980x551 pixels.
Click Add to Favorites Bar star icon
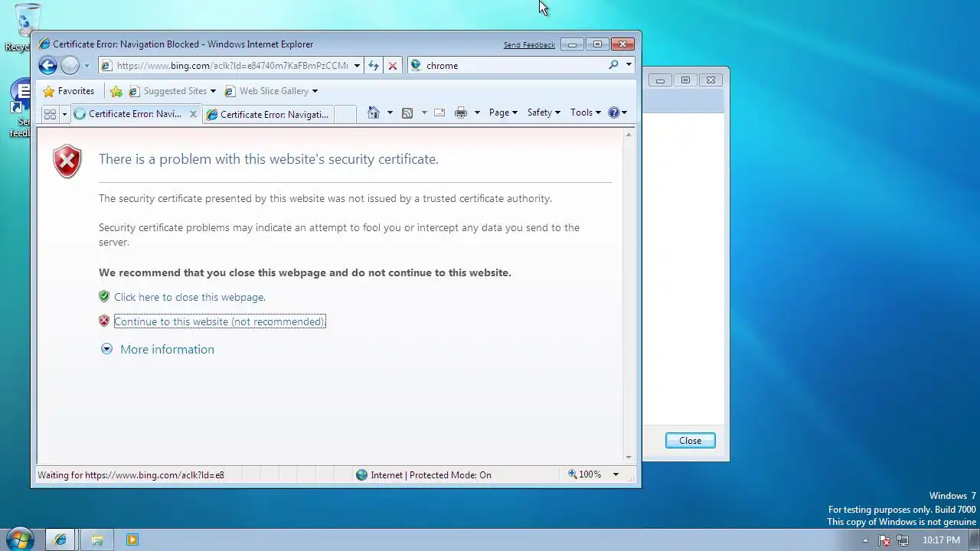tap(116, 91)
